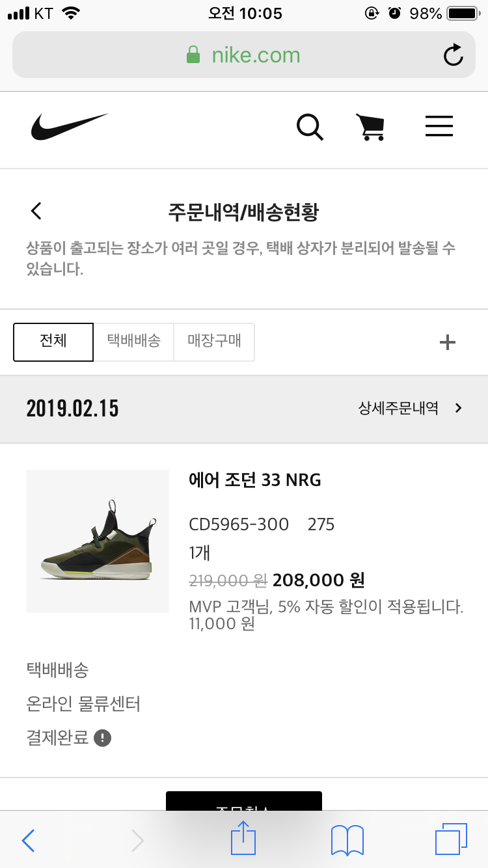The width and height of the screenshot is (488, 868).
Task: Reload the nike.com page
Action: click(453, 55)
